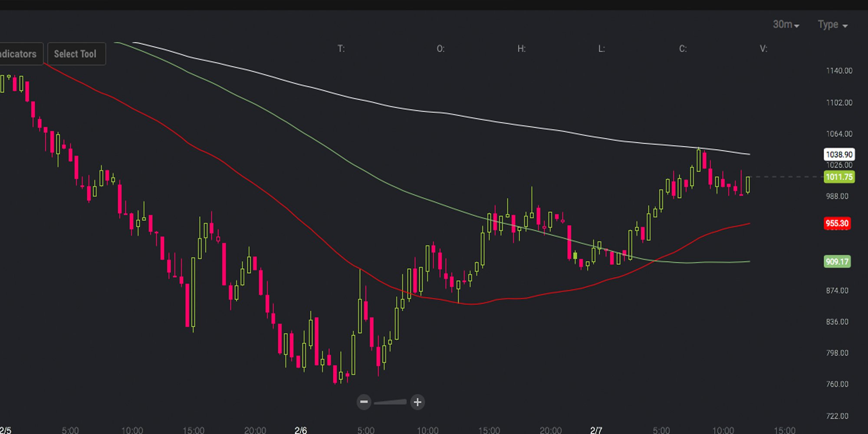This screenshot has height=434, width=868.
Task: Click the 1140.00 price axis label
Action: [839, 71]
